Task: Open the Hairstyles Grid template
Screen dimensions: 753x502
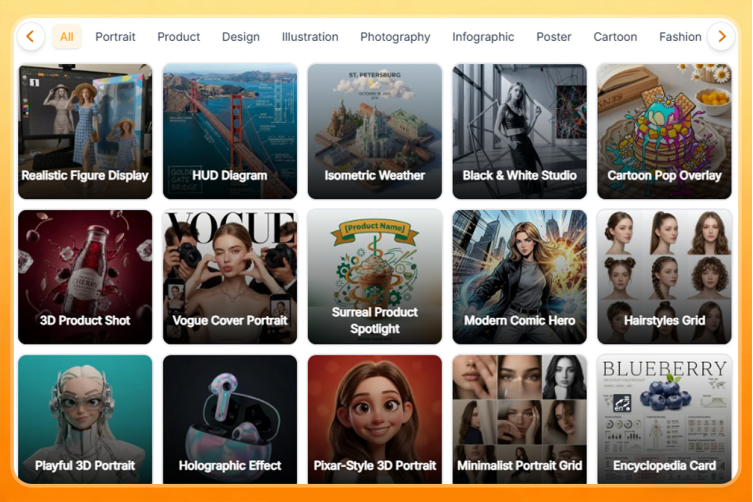Action: 664,276
